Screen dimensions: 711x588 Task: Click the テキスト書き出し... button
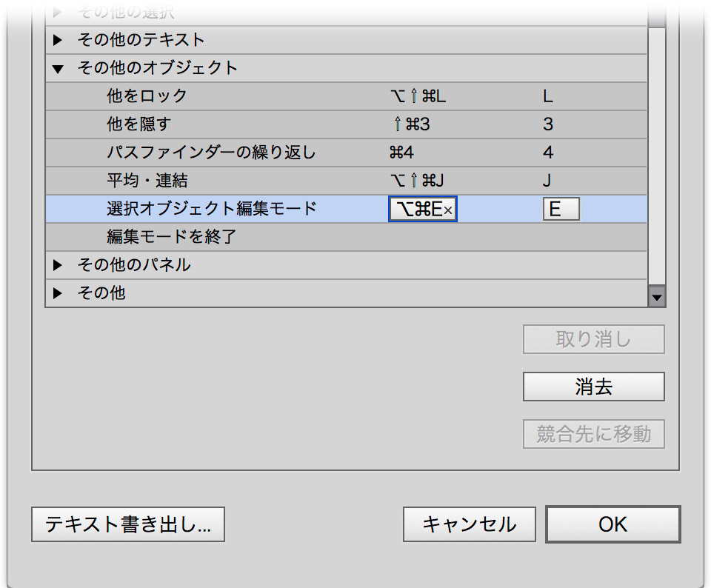[128, 524]
